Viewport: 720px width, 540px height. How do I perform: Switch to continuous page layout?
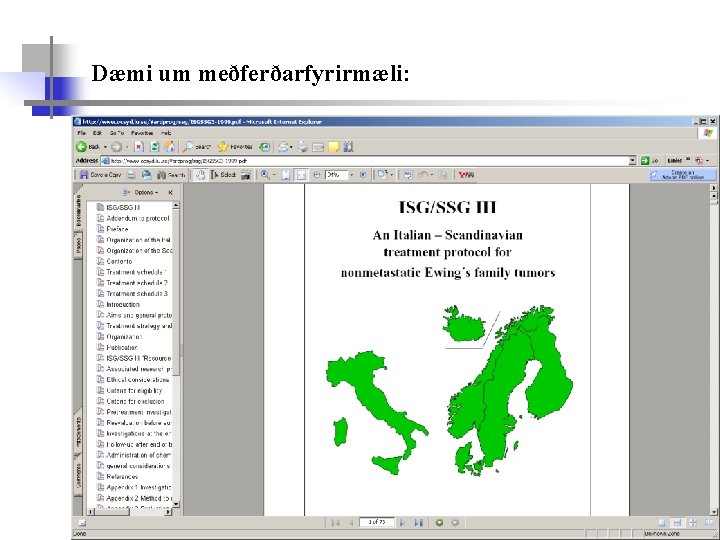(x=677, y=523)
